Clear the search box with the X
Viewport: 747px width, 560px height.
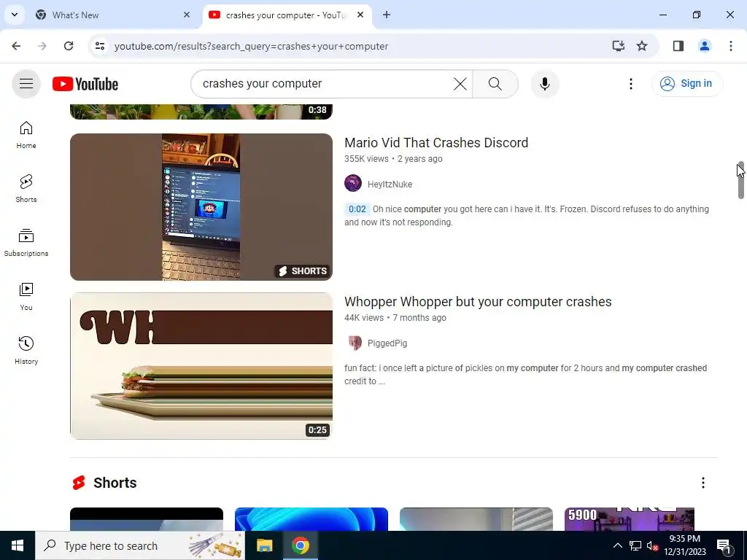click(x=460, y=84)
